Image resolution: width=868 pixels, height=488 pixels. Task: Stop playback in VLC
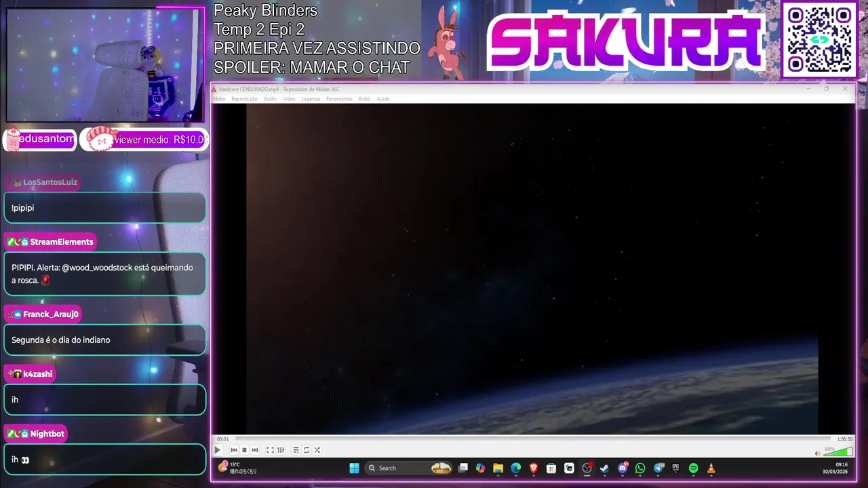click(x=244, y=450)
